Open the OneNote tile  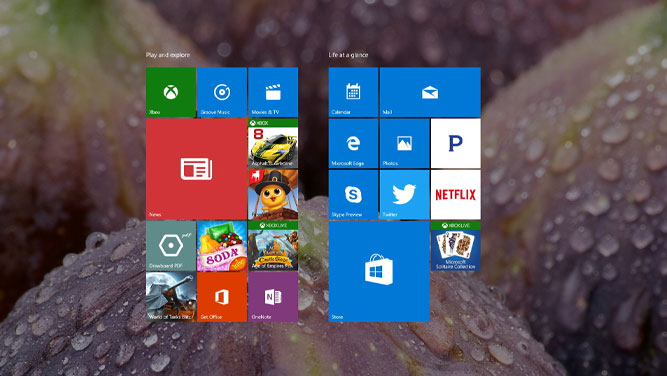tap(273, 297)
